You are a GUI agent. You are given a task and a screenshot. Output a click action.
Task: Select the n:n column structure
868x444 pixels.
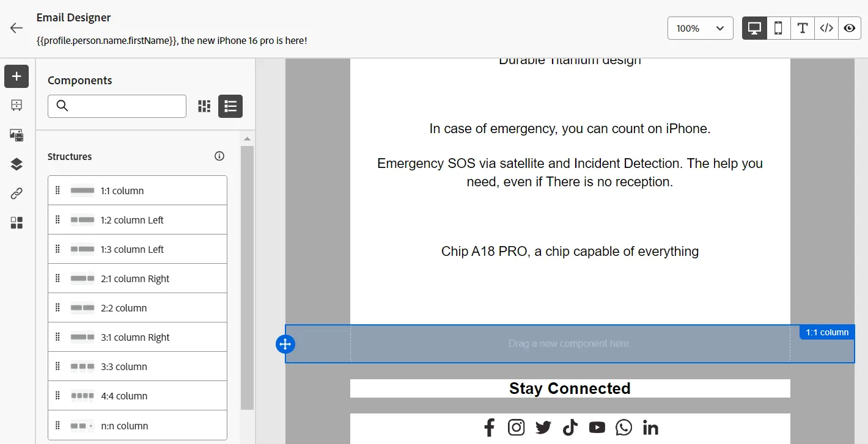click(138, 426)
